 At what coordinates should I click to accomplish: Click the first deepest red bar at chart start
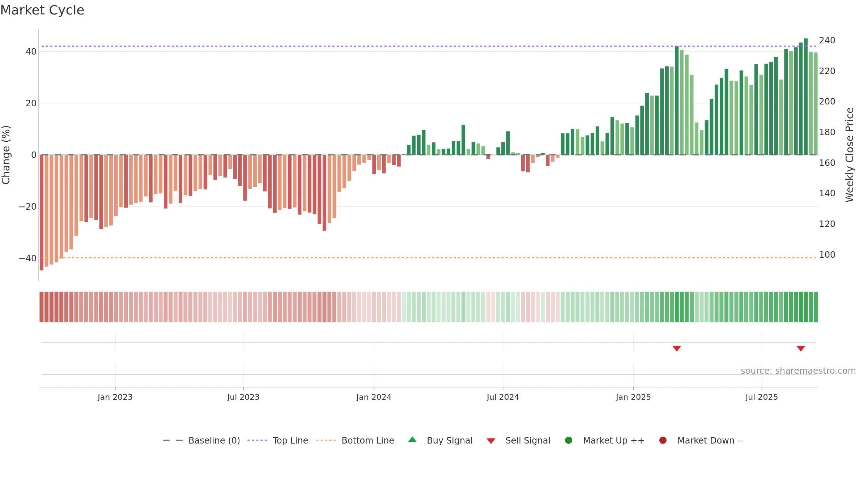coord(42,213)
